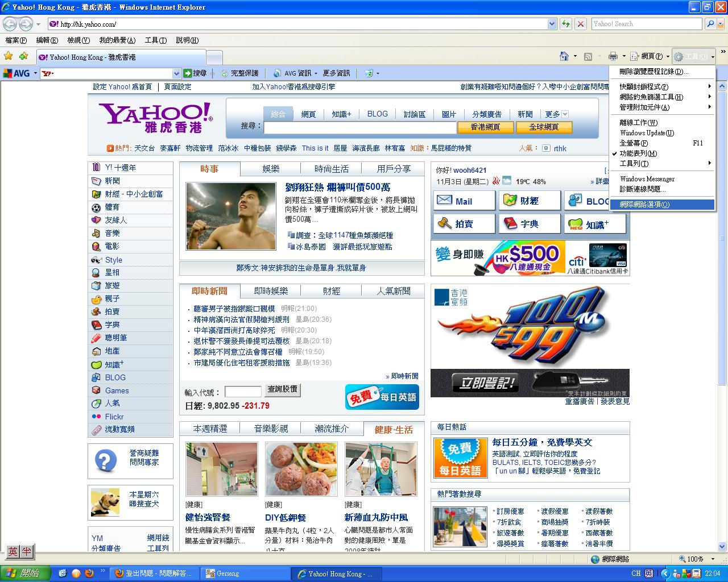Click the search magnifier icon beside Yahoo! Search
Image resolution: width=728 pixels, height=582 pixels.
(x=710, y=24)
